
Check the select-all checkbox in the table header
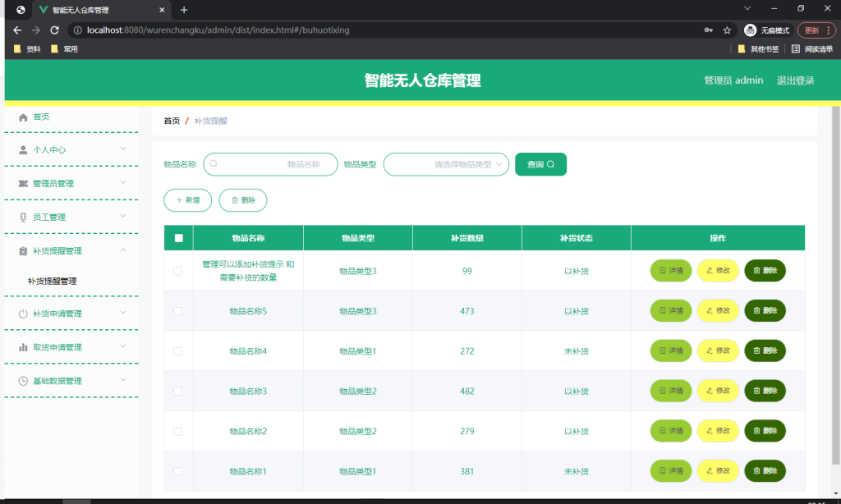click(178, 238)
